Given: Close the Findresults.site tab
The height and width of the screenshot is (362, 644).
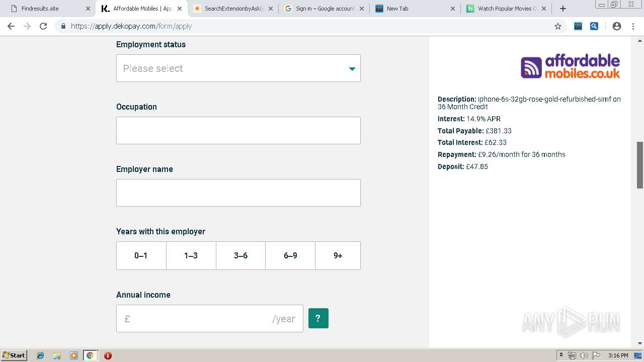Looking at the screenshot, I should pos(88,9).
